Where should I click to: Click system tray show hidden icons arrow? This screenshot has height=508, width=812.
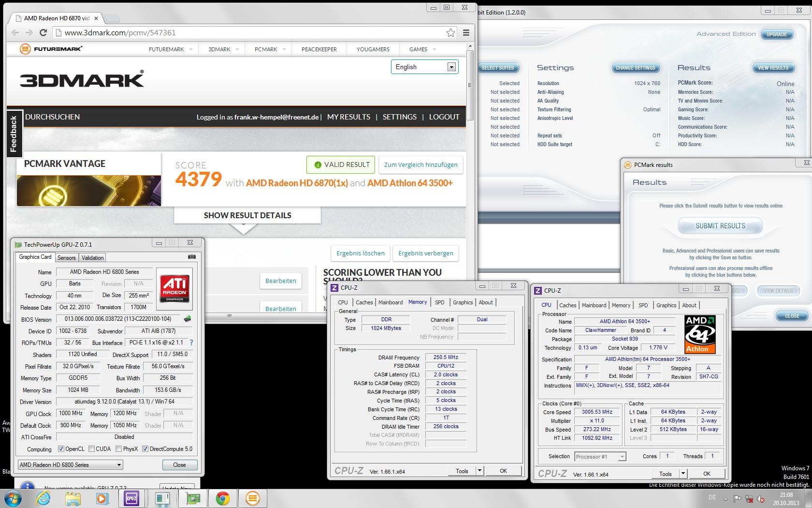(x=725, y=498)
